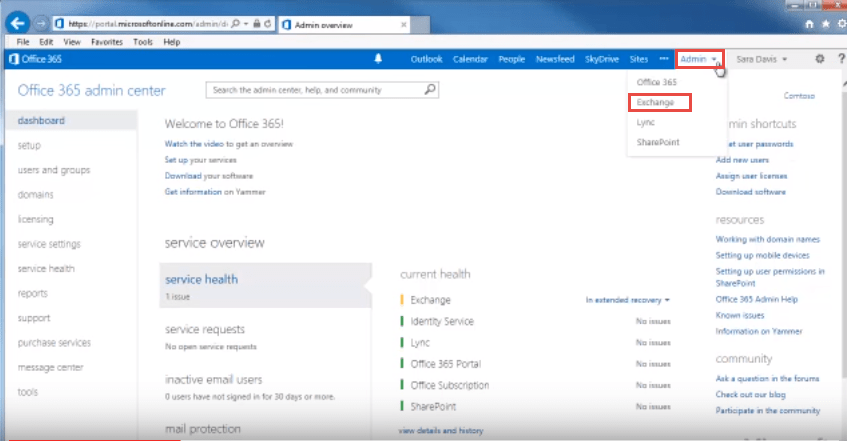Open setup in left navigation
The height and width of the screenshot is (441, 847).
tap(29, 145)
